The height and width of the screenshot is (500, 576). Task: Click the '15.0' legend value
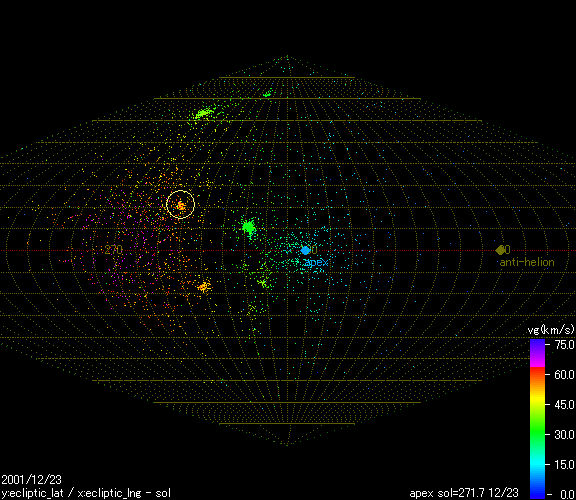click(x=564, y=465)
